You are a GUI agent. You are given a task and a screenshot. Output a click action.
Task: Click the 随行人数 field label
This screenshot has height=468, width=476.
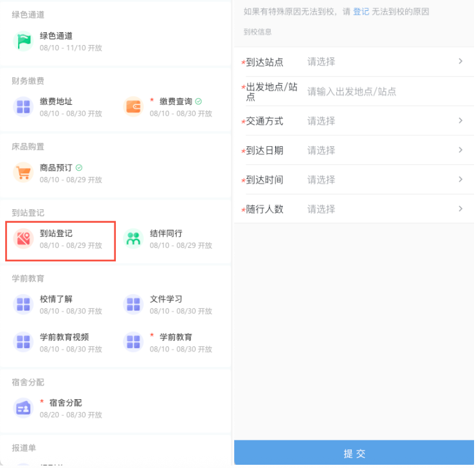pyautogui.click(x=265, y=209)
